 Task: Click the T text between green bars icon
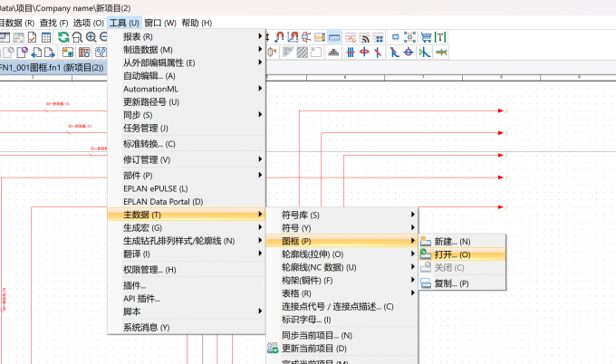tap(440, 37)
